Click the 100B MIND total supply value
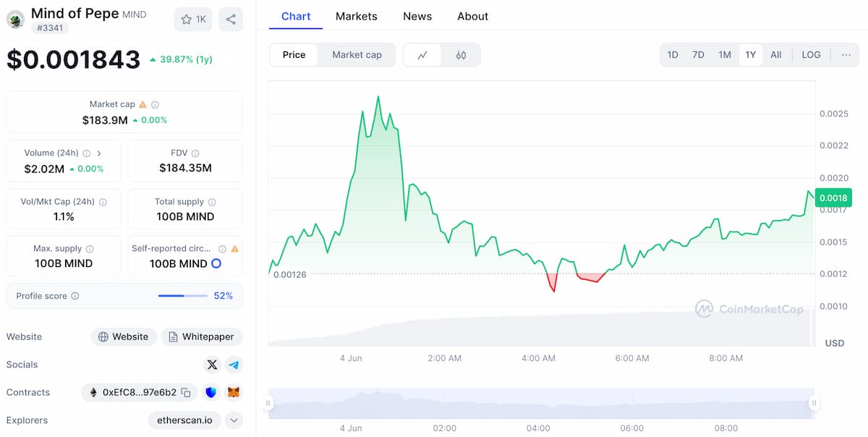Image resolution: width=868 pixels, height=437 pixels. click(x=185, y=216)
